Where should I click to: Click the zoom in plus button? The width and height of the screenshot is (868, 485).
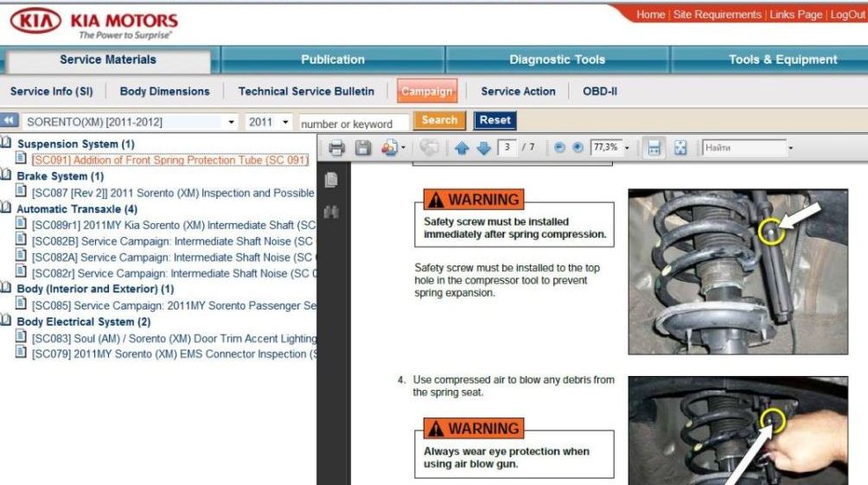(x=578, y=148)
